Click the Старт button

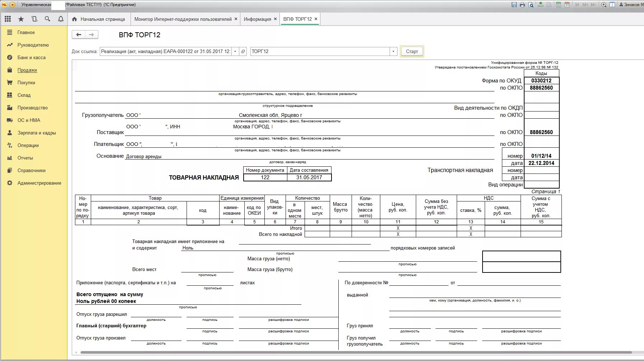click(412, 51)
